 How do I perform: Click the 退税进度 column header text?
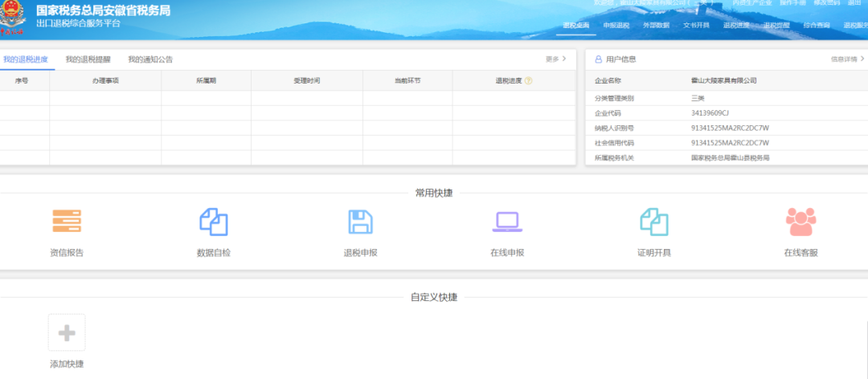point(509,81)
